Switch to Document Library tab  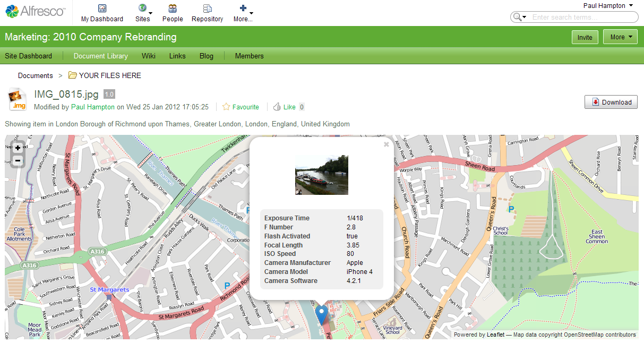click(x=101, y=56)
